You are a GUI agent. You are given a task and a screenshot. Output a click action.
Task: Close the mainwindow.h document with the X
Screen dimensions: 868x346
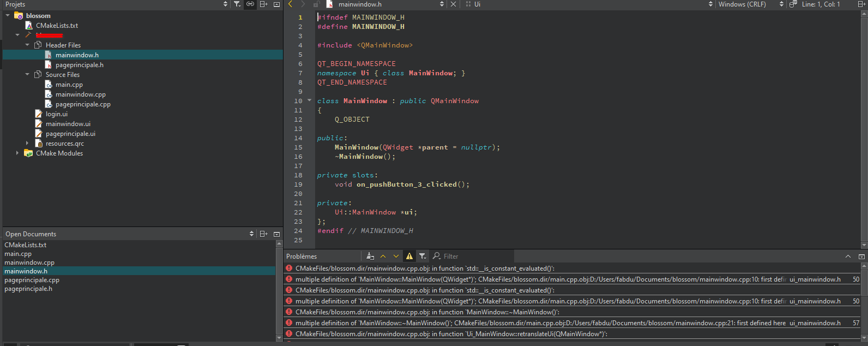click(453, 4)
